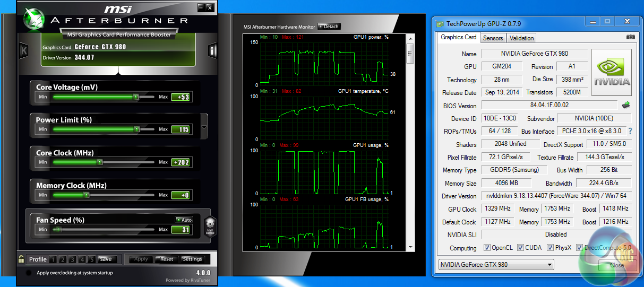The height and width of the screenshot is (287, 644).
Task: Click the NVIDIA SLI Disabled field
Action: pyautogui.click(x=556, y=234)
